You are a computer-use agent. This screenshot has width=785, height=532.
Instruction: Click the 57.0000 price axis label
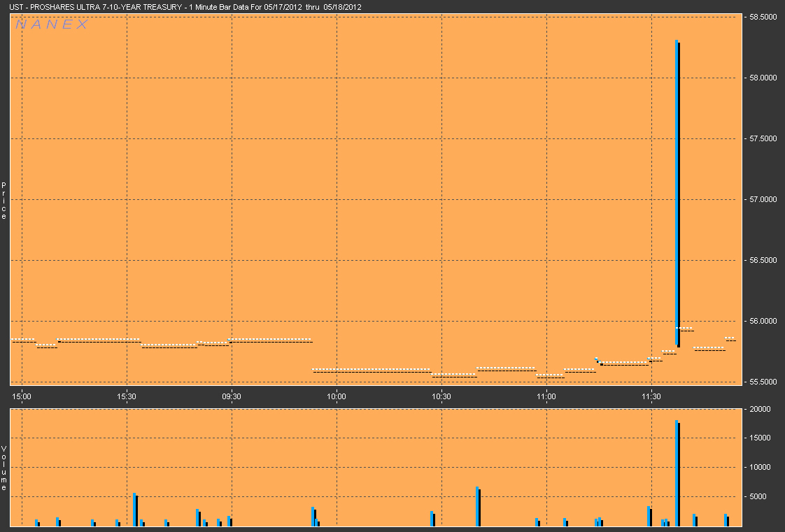pos(761,199)
